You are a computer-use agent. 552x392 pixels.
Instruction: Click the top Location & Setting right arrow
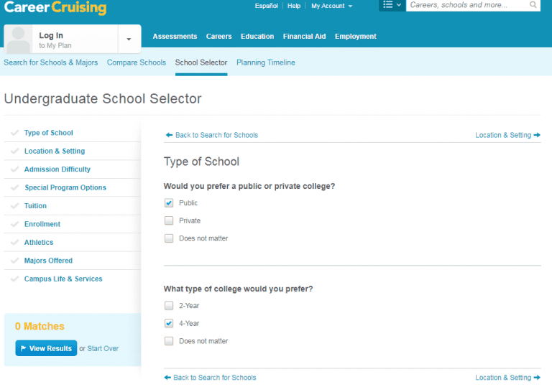click(537, 135)
